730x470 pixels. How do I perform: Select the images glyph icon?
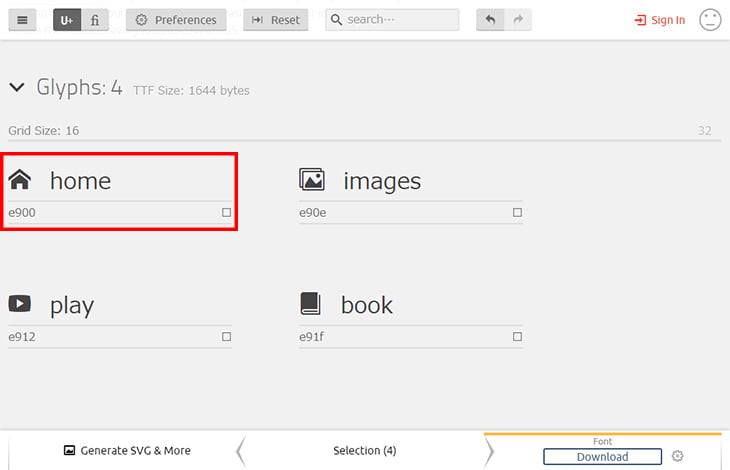click(312, 180)
